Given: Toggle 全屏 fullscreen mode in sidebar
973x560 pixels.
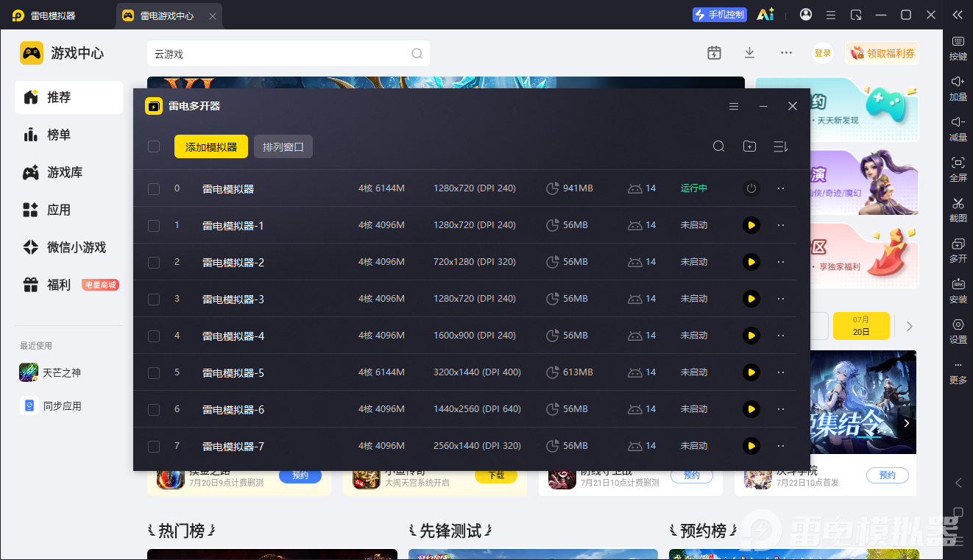Looking at the screenshot, I should click(x=958, y=169).
